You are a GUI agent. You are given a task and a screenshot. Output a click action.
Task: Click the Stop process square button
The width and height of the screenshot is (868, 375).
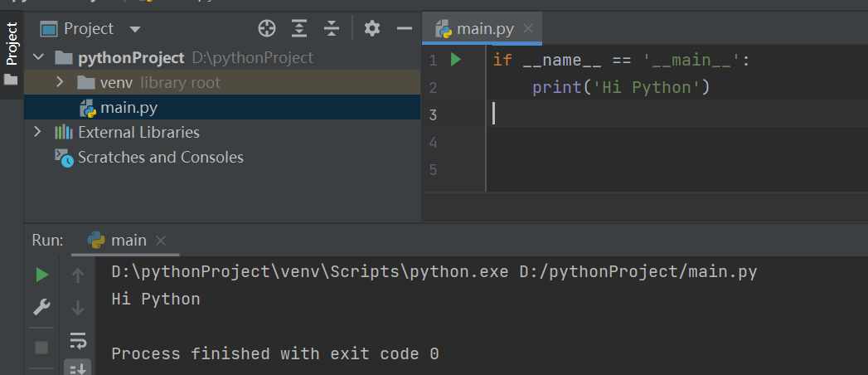(41, 347)
